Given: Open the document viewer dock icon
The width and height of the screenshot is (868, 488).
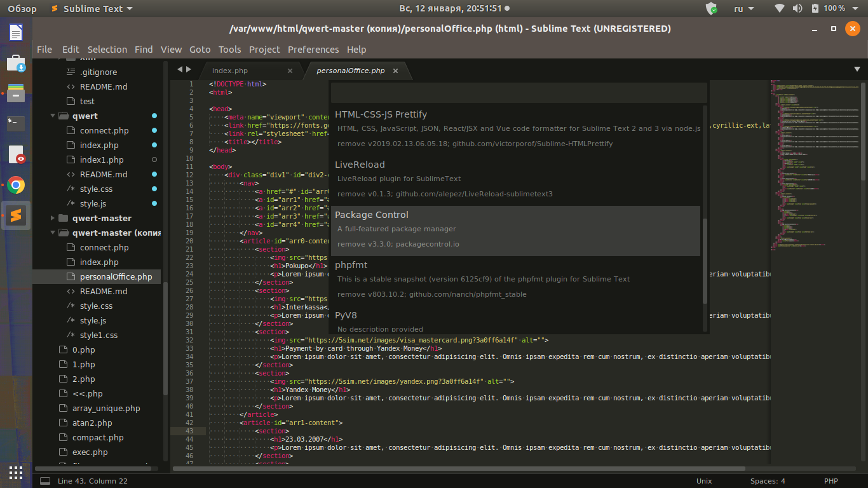Looking at the screenshot, I should pos(16,155).
